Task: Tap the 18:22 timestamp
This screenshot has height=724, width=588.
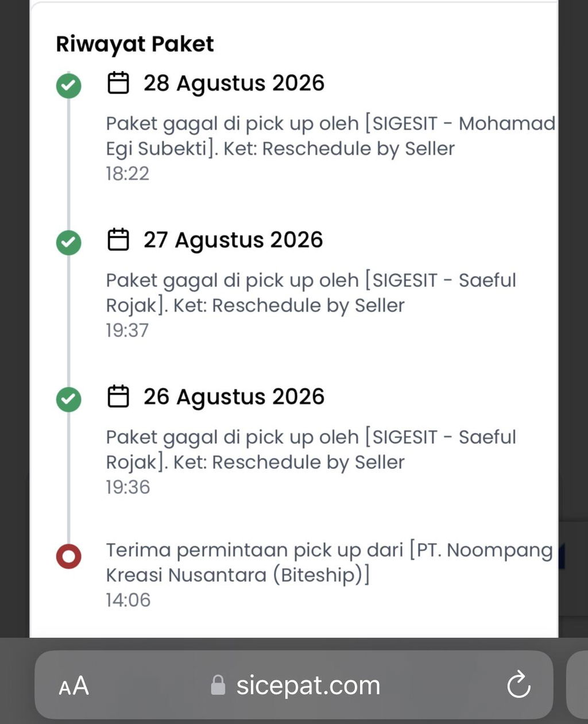Action: 127,173
